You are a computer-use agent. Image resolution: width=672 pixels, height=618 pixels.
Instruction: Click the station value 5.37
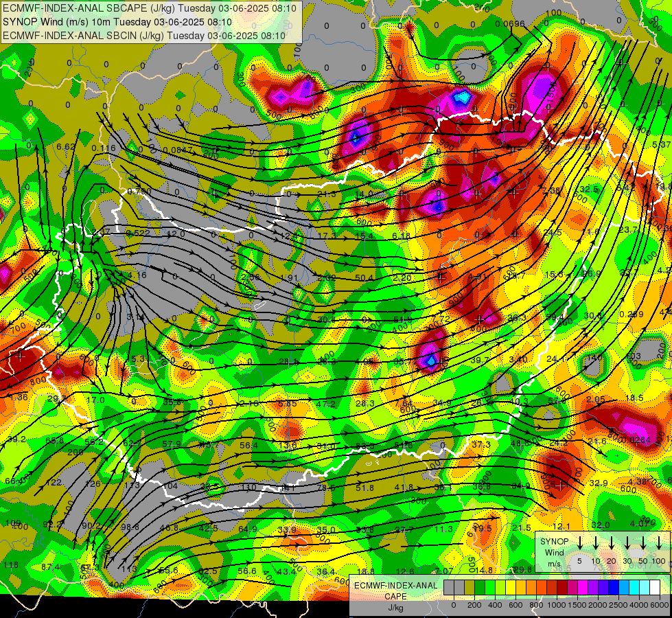(x=661, y=145)
